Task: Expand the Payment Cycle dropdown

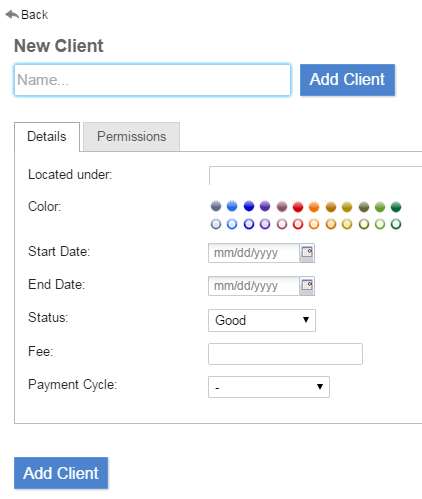Action: click(269, 387)
